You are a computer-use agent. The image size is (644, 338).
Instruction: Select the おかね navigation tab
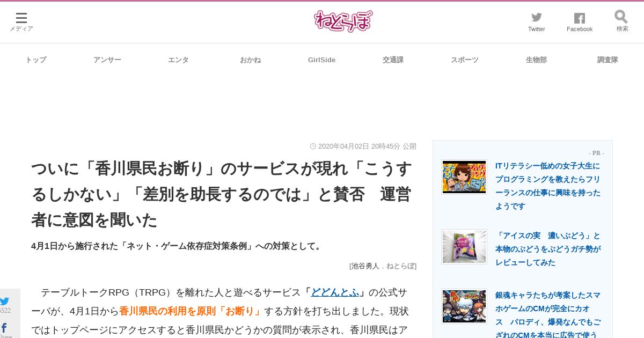[x=250, y=60]
